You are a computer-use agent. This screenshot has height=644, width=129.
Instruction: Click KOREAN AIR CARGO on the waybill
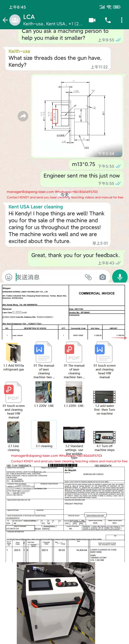(93, 474)
